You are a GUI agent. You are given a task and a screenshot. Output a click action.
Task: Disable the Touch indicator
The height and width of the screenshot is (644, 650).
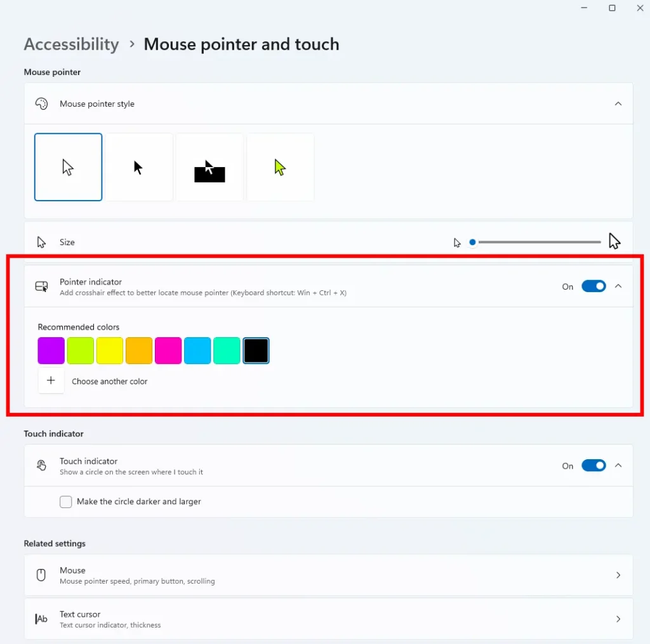coord(594,465)
